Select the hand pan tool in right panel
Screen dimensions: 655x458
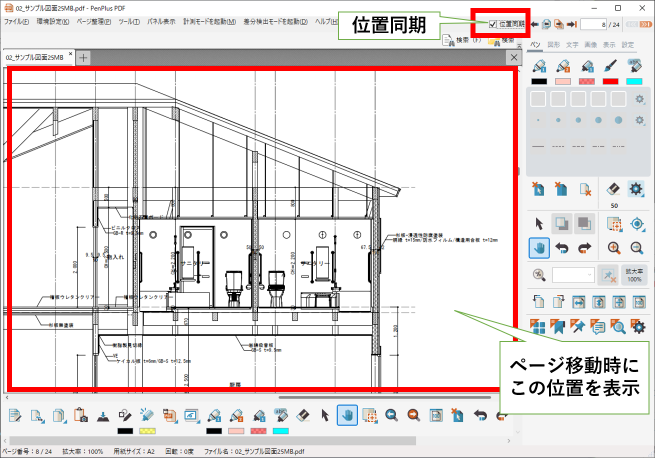[x=540, y=248]
